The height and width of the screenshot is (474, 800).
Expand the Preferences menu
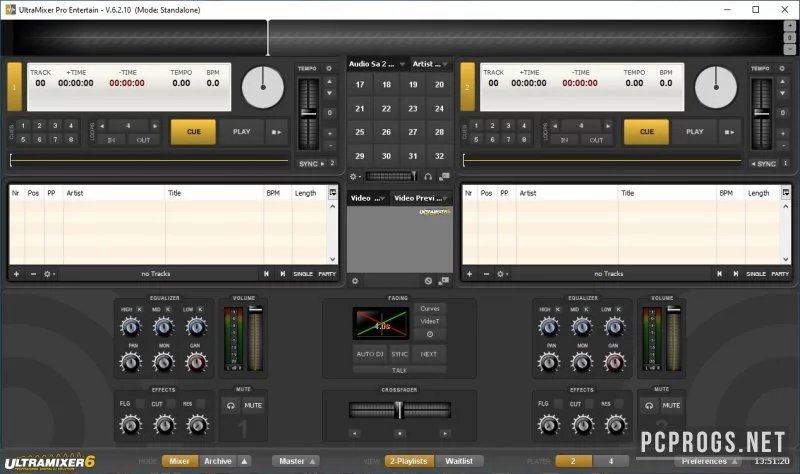tap(709, 461)
